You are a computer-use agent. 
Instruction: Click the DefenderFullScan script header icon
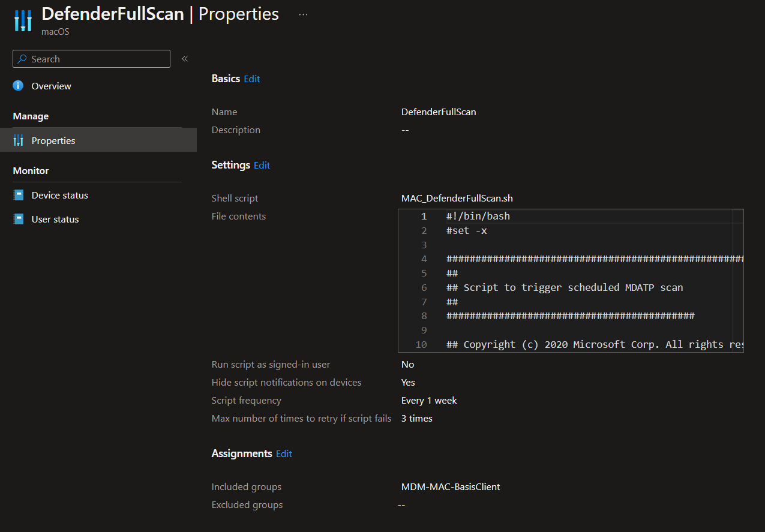pyautogui.click(x=23, y=20)
